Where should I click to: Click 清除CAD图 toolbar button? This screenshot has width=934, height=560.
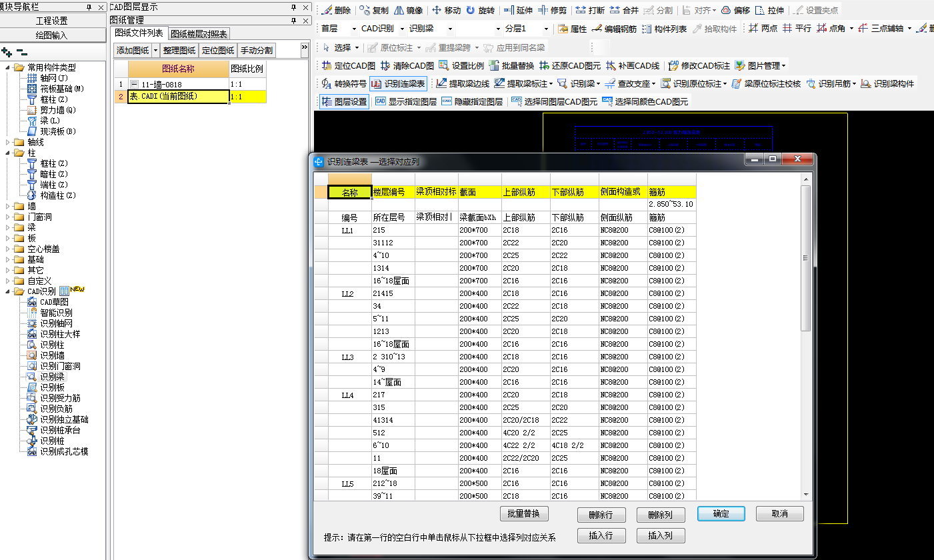(x=407, y=65)
